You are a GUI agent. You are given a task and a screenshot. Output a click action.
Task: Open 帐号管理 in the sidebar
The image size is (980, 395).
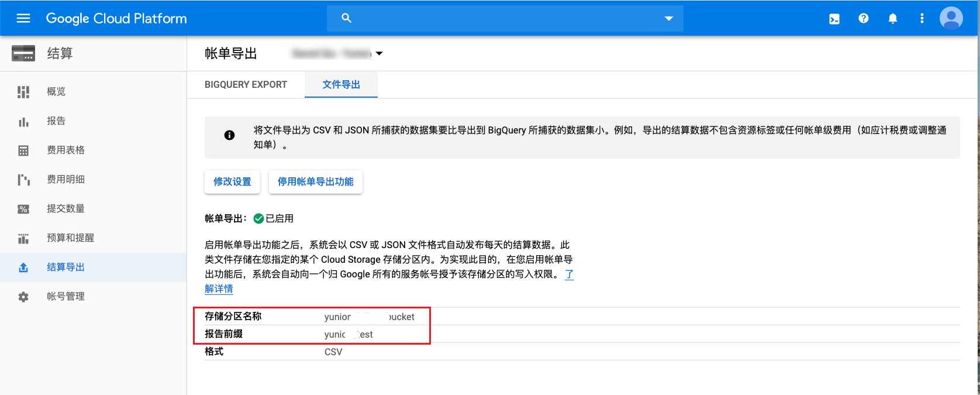[65, 297]
